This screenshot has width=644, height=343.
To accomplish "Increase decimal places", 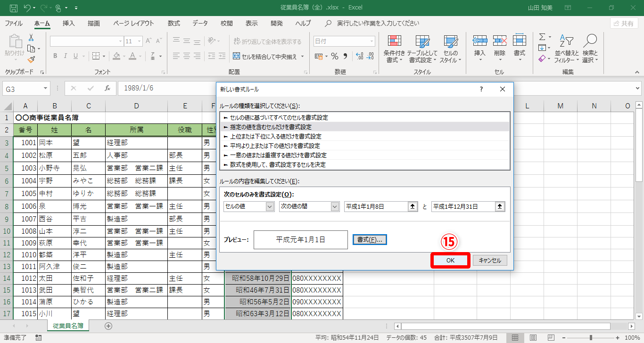I will point(359,57).
